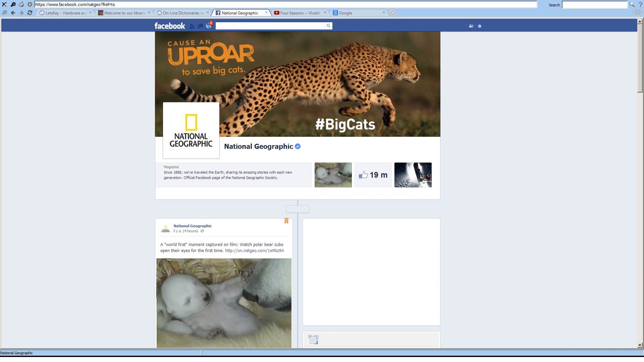644x362 pixels.
Task: Click the browser Search input field
Action: pyautogui.click(x=595, y=5)
